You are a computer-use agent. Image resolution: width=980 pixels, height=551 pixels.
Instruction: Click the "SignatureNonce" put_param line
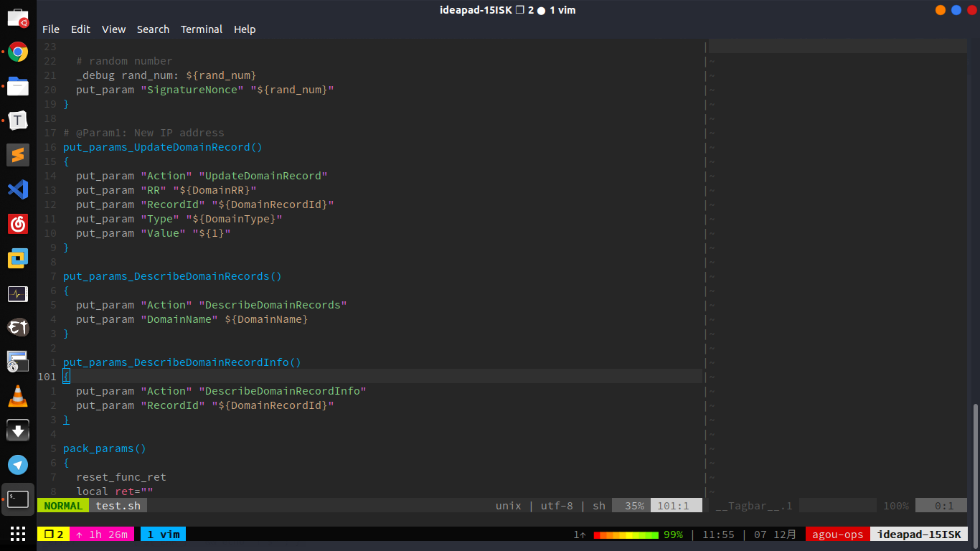pyautogui.click(x=205, y=90)
